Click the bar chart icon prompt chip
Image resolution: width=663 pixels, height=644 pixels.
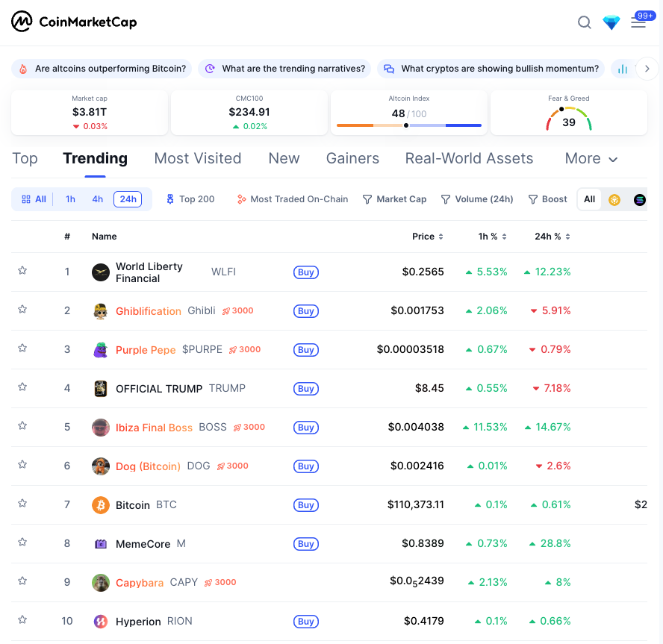tap(623, 69)
